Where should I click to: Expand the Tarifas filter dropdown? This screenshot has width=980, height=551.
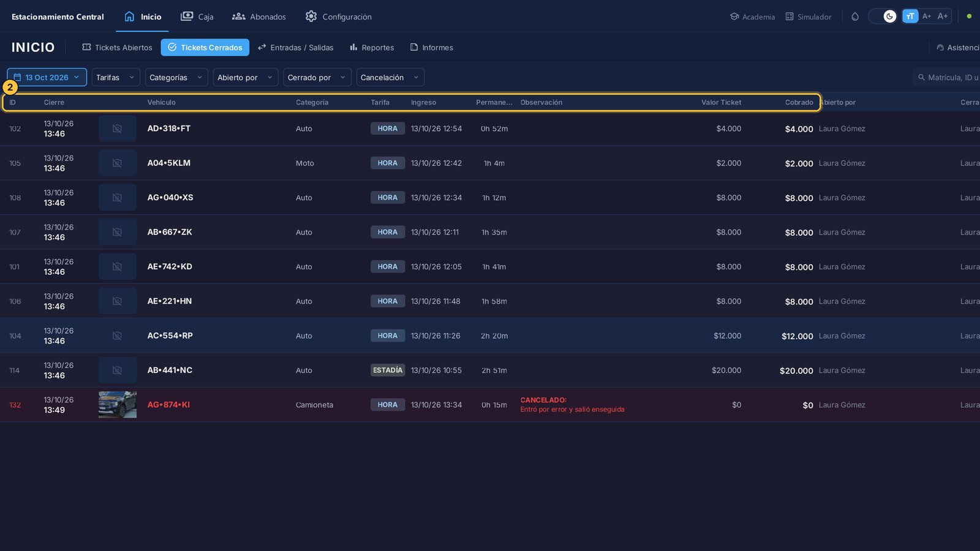(x=115, y=78)
